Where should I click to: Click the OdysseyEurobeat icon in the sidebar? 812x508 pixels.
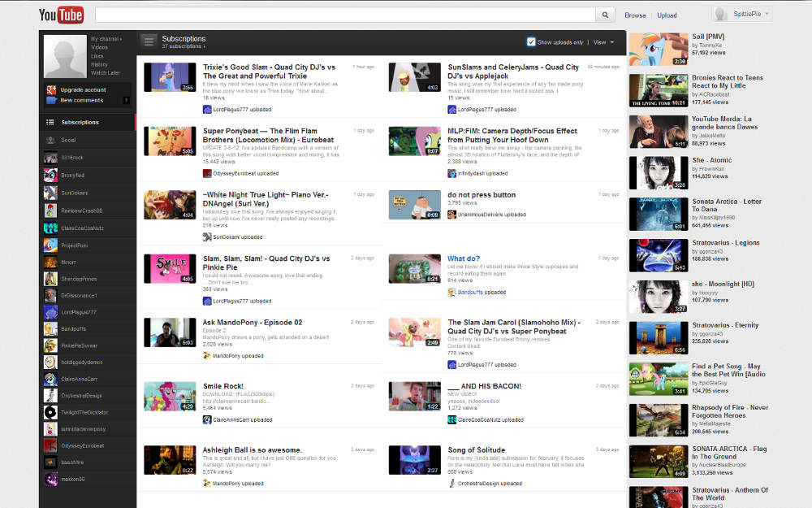[x=50, y=445]
